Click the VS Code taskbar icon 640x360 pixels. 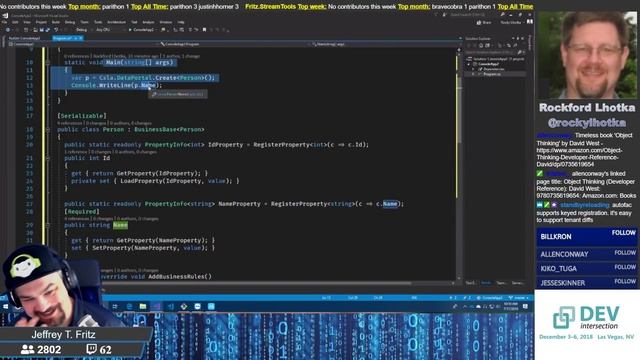[x=171, y=307]
